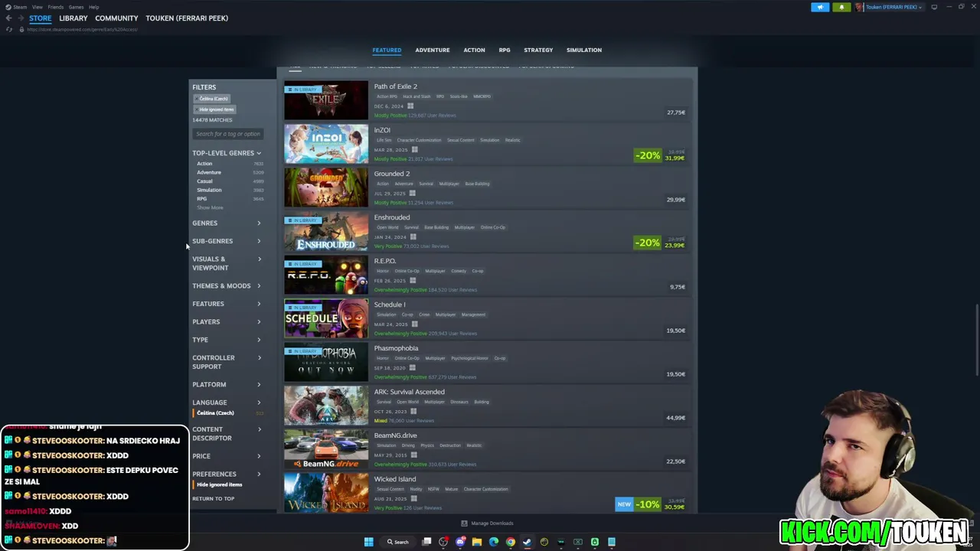Select the ADVENTURE category tab
Viewport: 980px width, 551px height.
433,50
